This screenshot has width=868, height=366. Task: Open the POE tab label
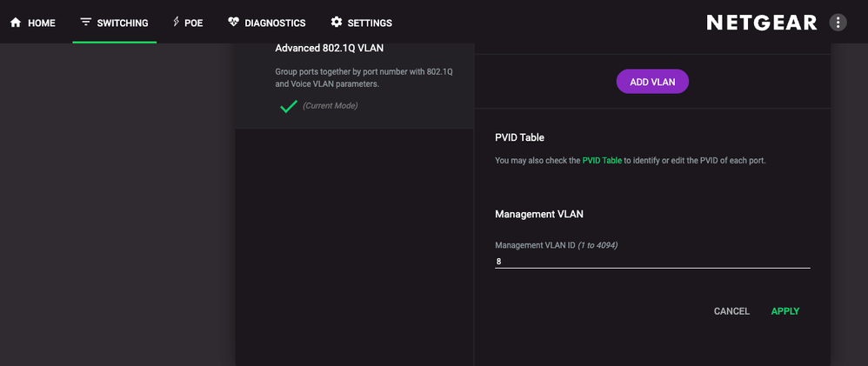(x=194, y=23)
